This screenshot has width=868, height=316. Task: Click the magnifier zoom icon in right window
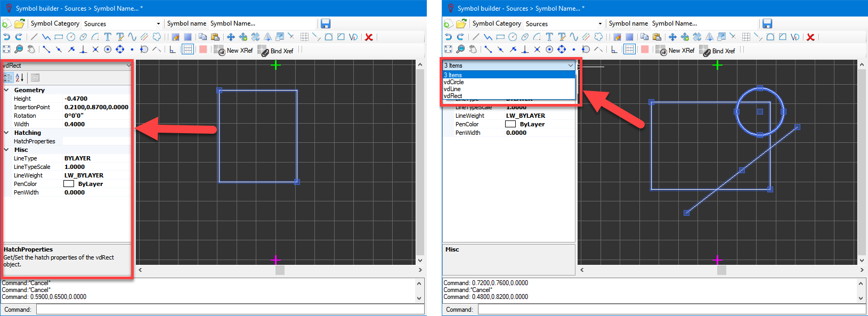pyautogui.click(x=460, y=50)
